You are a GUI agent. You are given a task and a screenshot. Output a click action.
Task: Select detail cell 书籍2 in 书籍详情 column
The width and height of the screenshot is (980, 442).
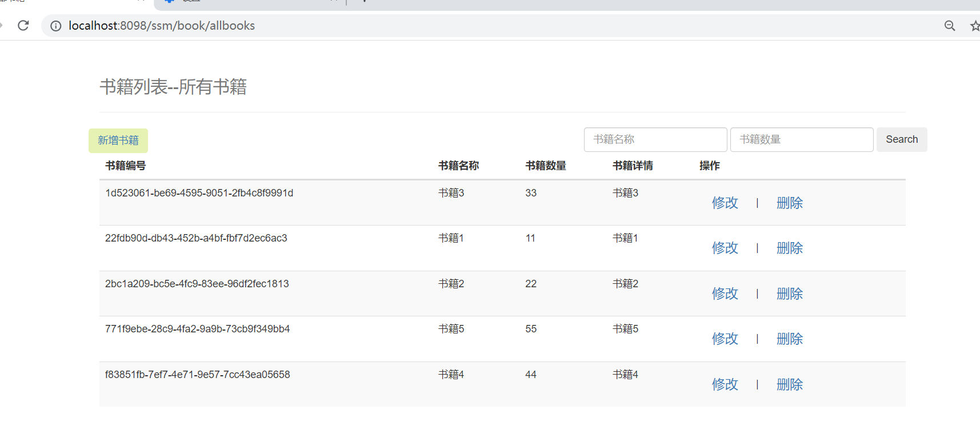click(x=626, y=284)
